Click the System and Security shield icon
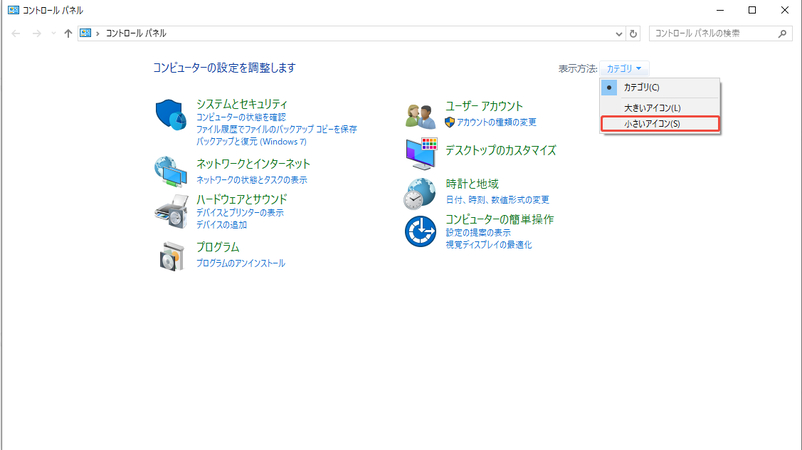 click(171, 115)
